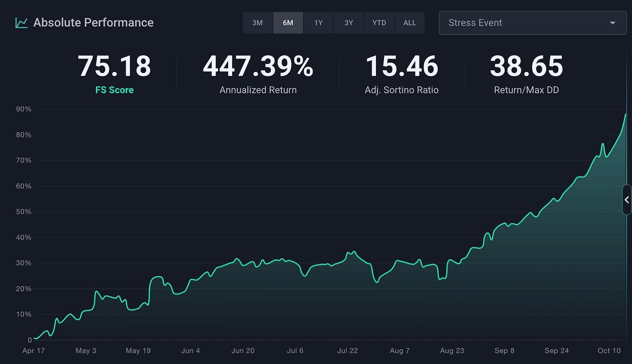Click the 15.46 Sortino value
Screen dimensions: 632x364
click(x=402, y=66)
